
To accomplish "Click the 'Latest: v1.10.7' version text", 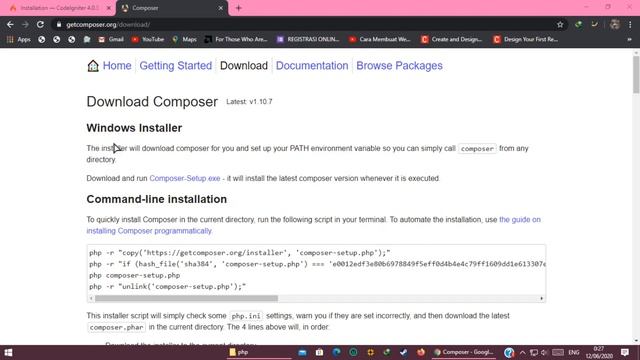I will click(x=249, y=102).
